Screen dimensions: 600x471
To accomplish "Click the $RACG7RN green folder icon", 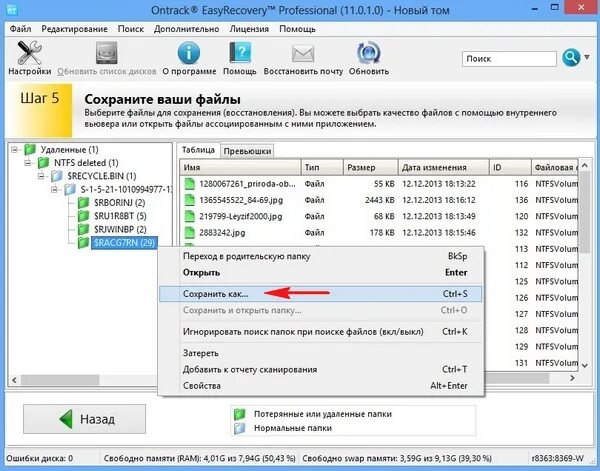I will (83, 243).
